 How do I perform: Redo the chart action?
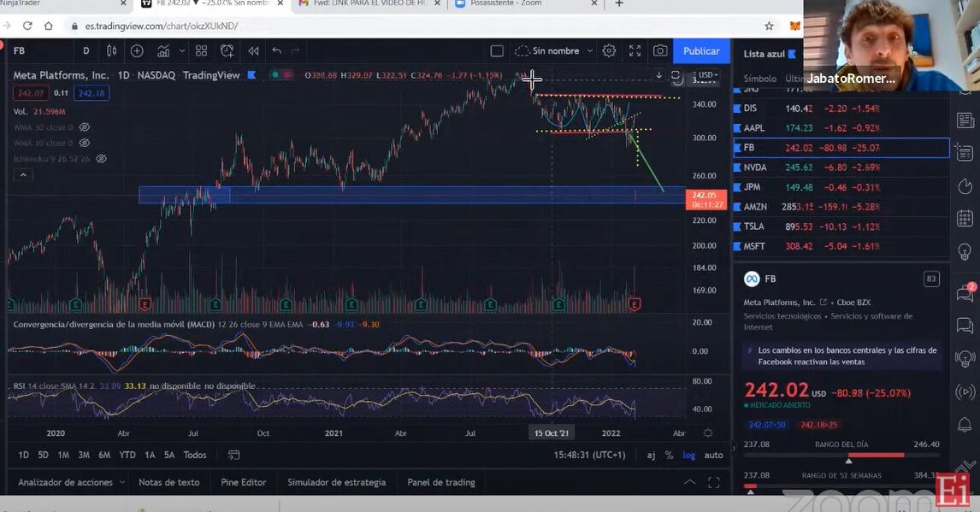(295, 50)
